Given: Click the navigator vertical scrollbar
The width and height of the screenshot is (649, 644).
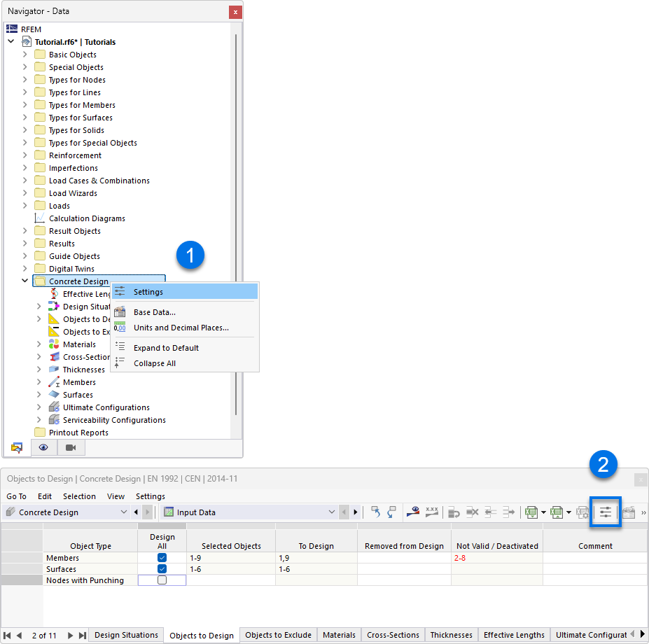Looking at the screenshot, I should pos(236,224).
